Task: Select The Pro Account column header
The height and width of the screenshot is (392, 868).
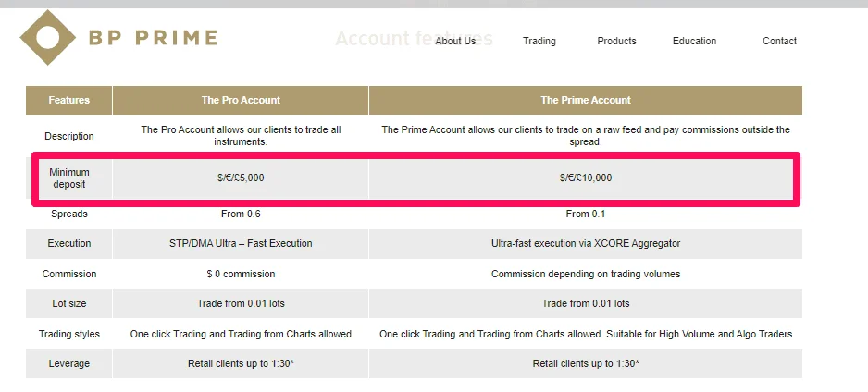Action: click(241, 100)
